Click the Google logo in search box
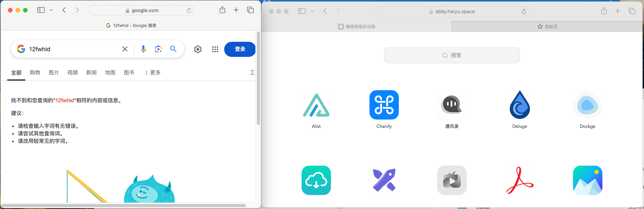 [x=21, y=49]
